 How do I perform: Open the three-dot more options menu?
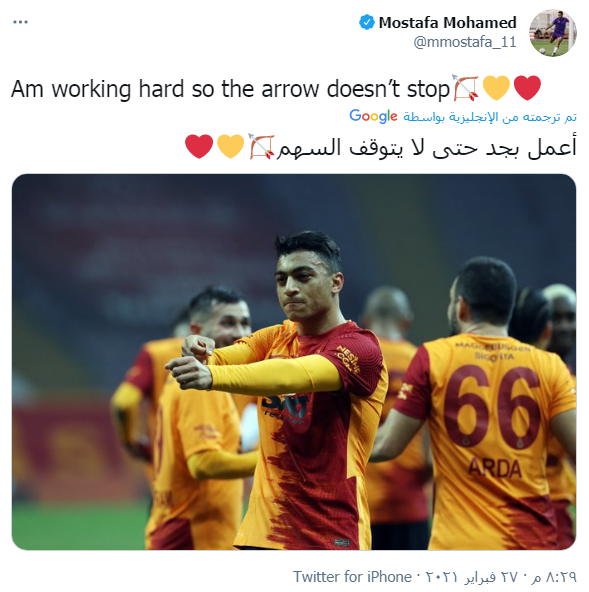pos(20,22)
